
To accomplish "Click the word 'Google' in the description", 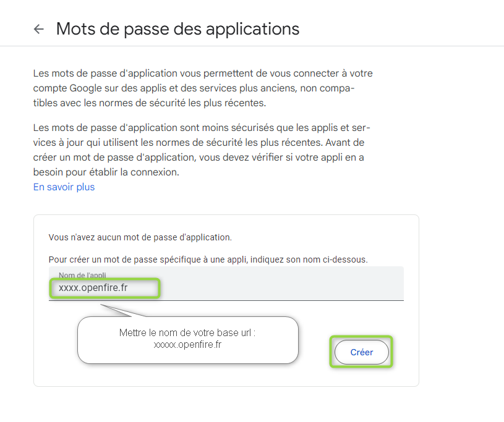I will (85, 88).
